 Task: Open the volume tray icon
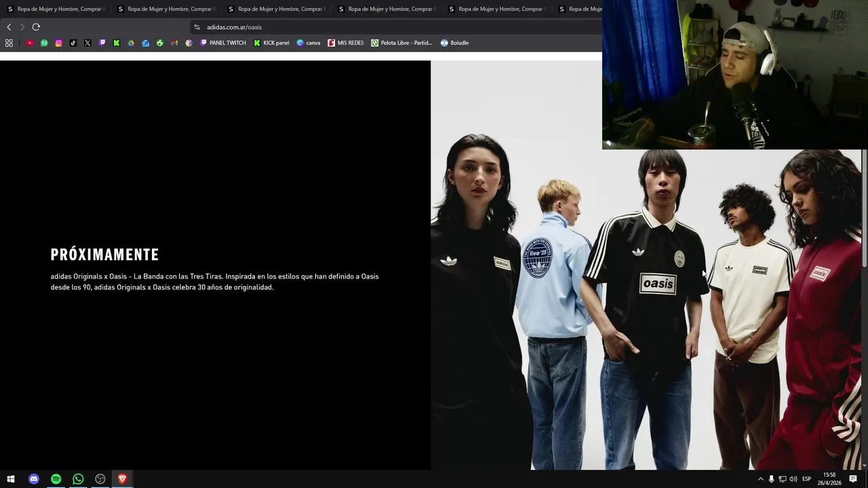click(793, 479)
